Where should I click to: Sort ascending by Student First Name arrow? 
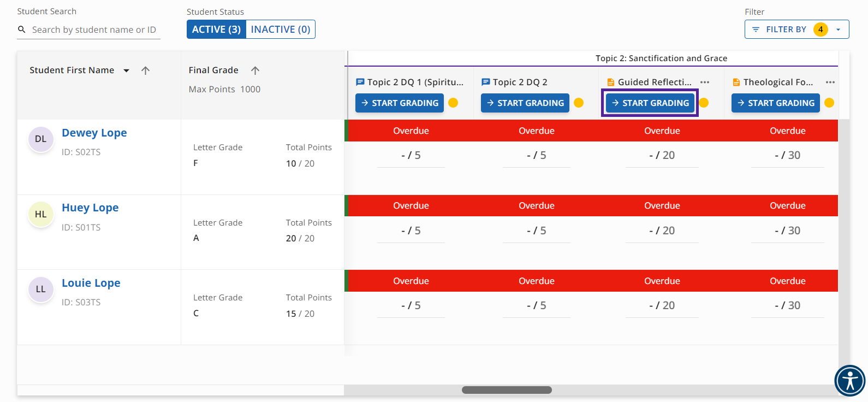(145, 70)
